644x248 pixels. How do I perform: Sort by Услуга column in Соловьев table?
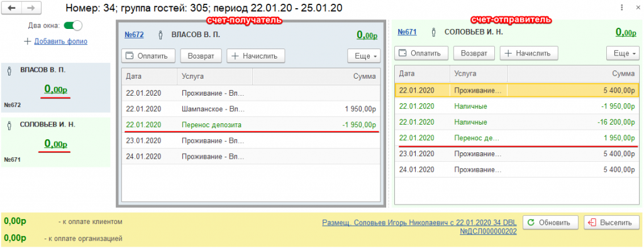[479, 74]
